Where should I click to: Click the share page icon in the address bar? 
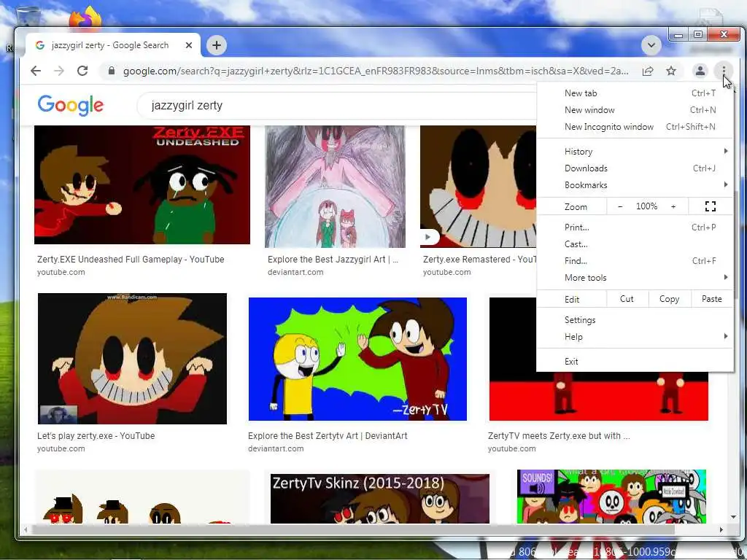click(x=648, y=71)
